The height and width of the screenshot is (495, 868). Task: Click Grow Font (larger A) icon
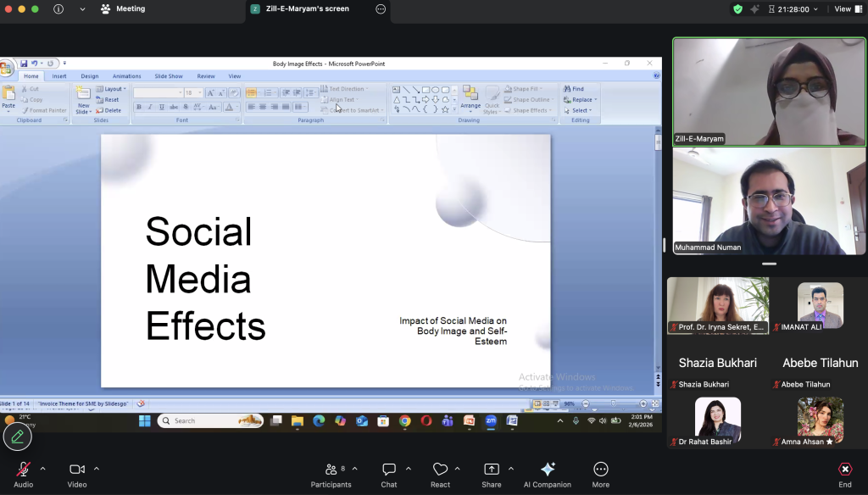click(210, 92)
